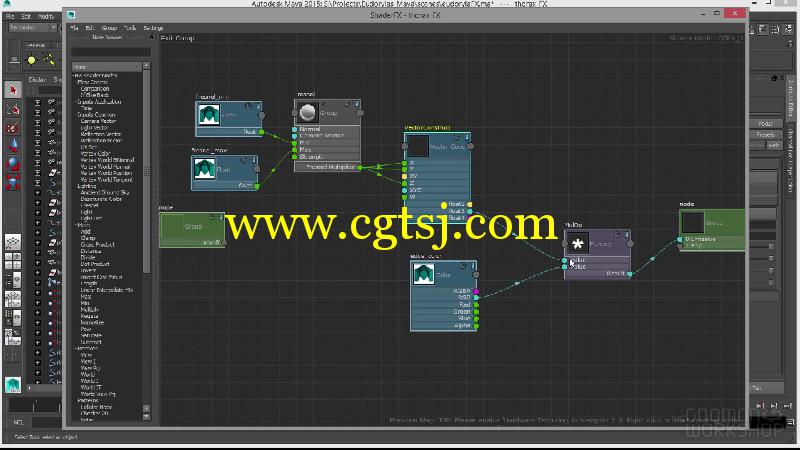Screen dimensions: 800x450
Task: Collapse the Inputs Common group
Action: click(x=76, y=115)
